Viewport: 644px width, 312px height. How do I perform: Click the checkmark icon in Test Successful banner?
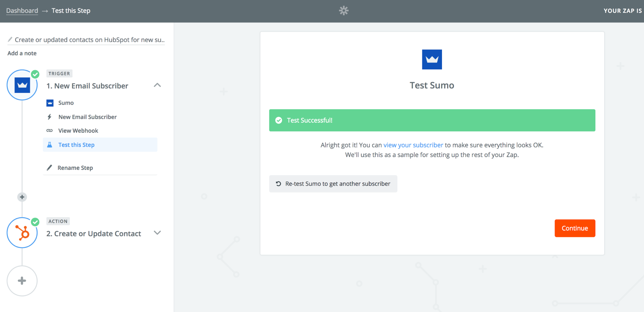[279, 120]
